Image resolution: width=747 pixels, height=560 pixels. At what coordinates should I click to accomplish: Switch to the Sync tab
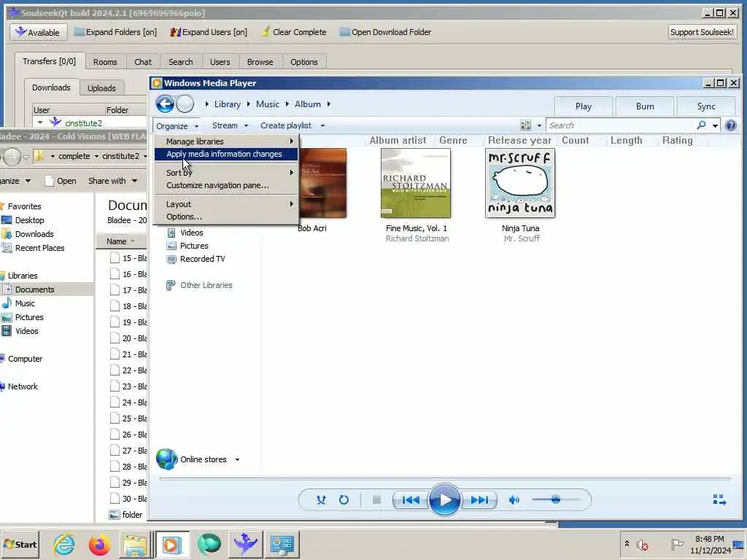point(706,106)
